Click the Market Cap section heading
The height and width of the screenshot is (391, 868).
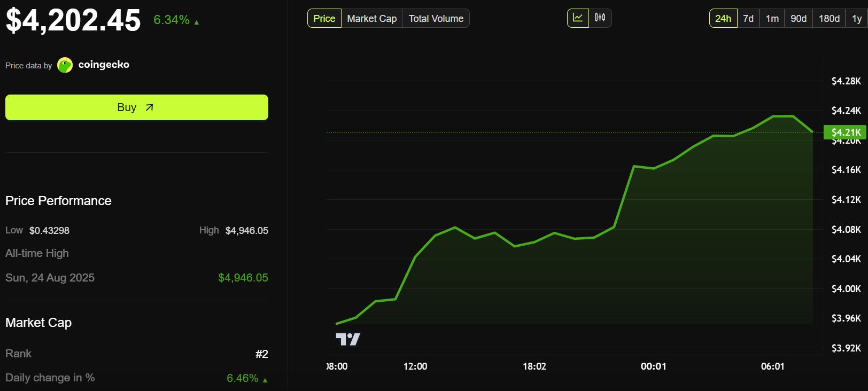[38, 323]
